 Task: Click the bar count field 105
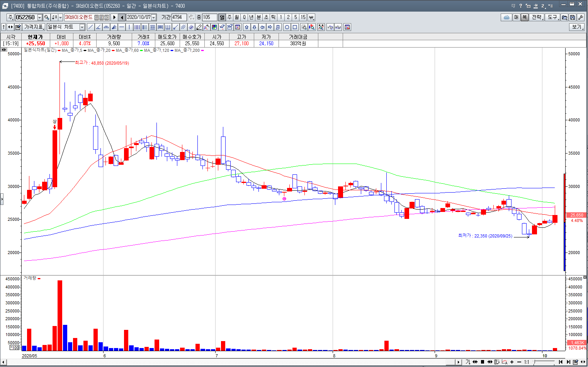[x=210, y=17]
